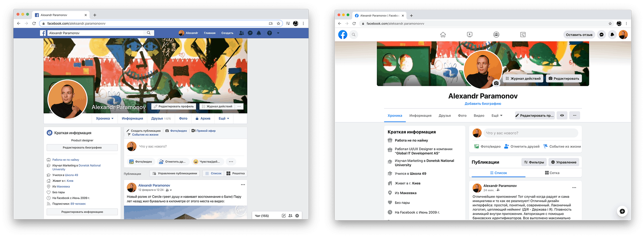The width and height of the screenshot is (644, 237).
Task: Change post audience selector on the 12 февраля post
Action: click(169, 190)
